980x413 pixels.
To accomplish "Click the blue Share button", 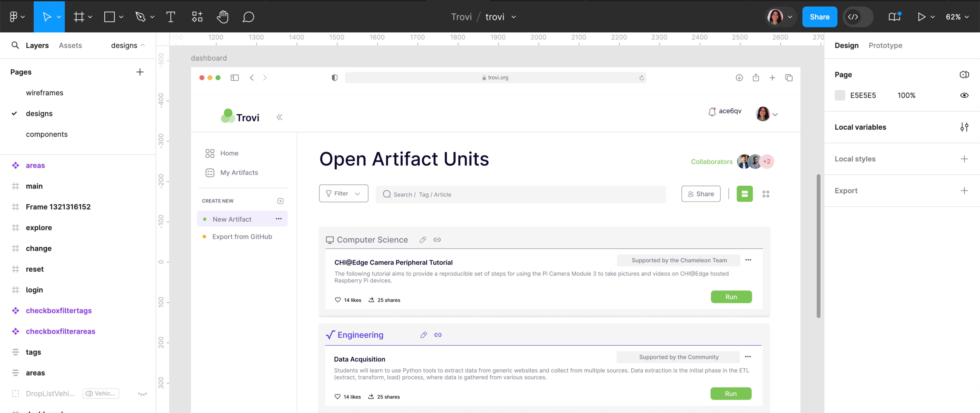I will point(819,17).
